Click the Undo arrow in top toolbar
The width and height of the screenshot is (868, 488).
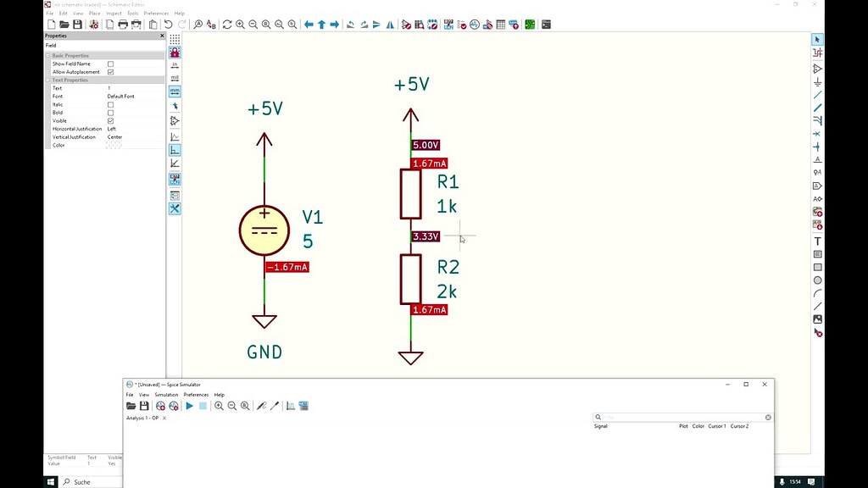coord(169,25)
